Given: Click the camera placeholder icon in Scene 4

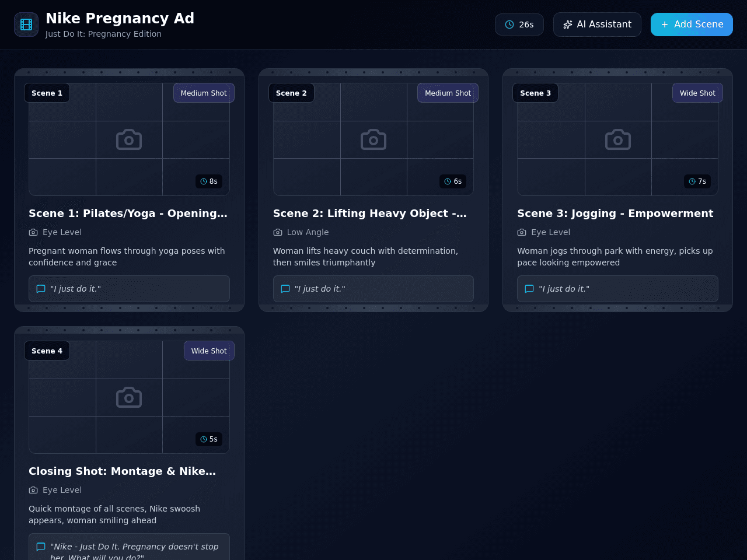Looking at the screenshot, I should (129, 397).
